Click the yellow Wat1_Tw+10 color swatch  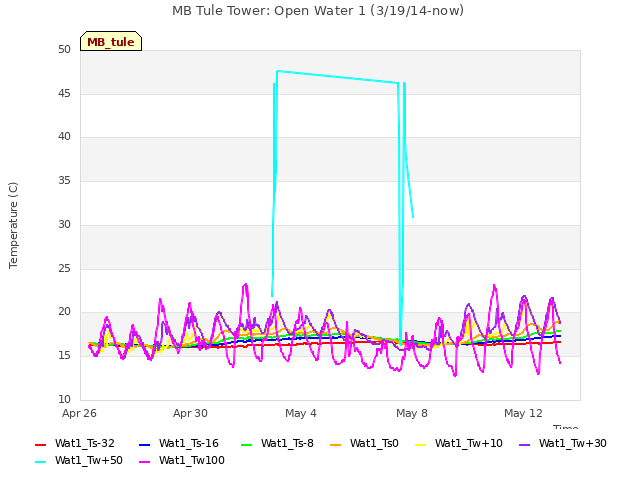point(420,444)
